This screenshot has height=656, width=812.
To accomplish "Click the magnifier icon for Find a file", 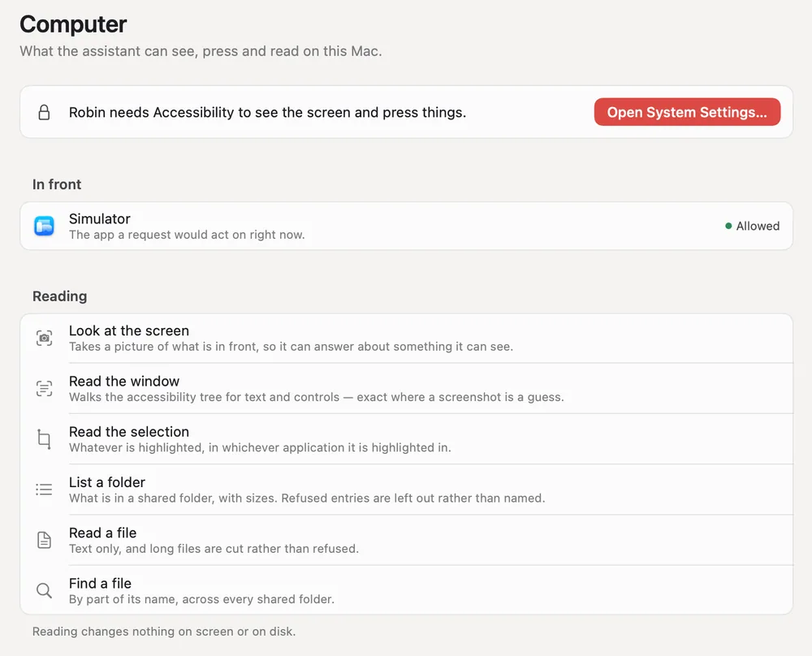I will [44, 590].
